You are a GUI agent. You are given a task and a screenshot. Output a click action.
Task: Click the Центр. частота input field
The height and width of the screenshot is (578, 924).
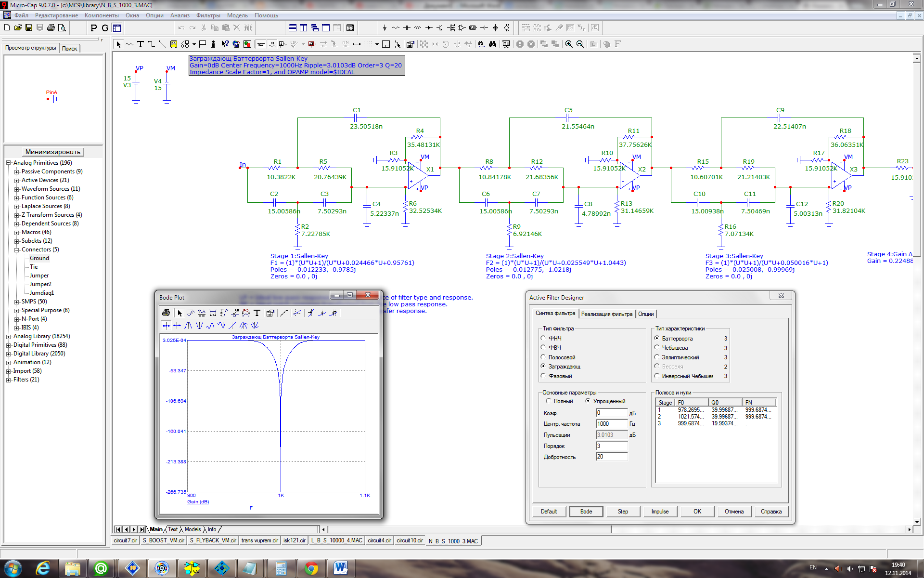pyautogui.click(x=612, y=424)
